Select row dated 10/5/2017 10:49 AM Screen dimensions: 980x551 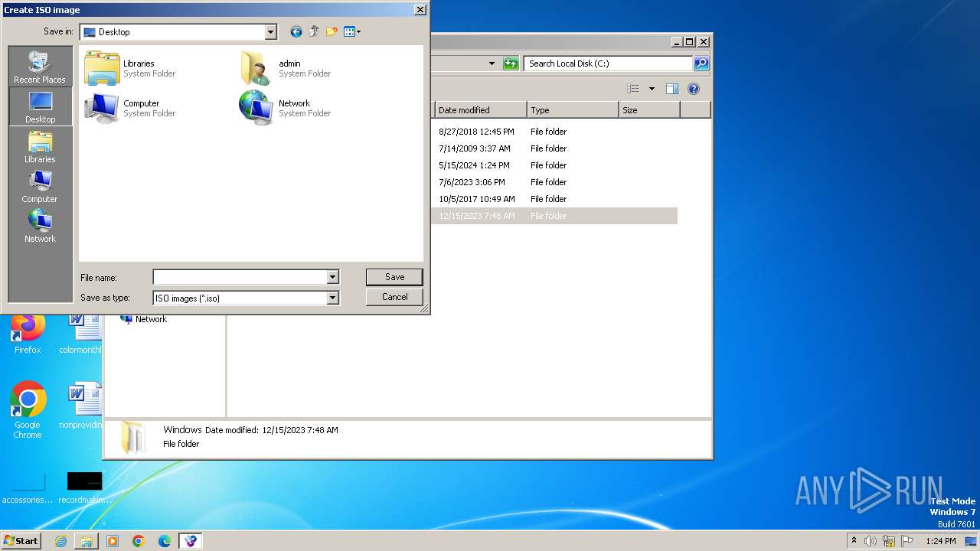coord(554,199)
